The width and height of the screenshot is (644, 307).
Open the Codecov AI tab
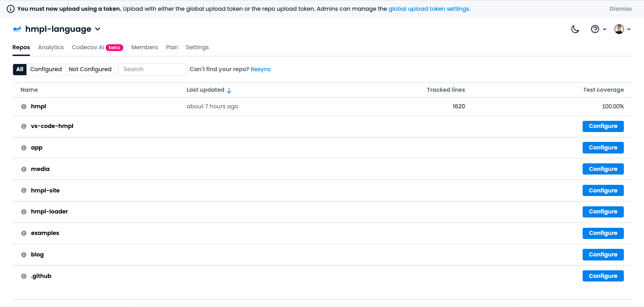88,47
